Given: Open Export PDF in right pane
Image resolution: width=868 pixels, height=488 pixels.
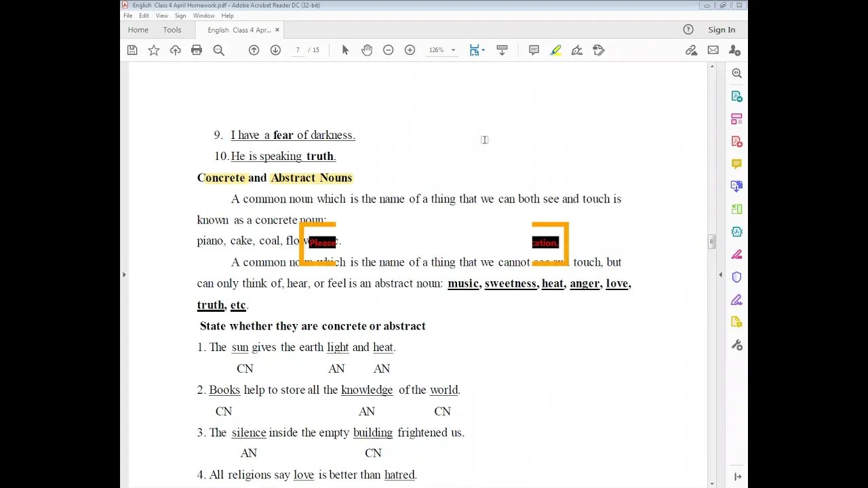Looking at the screenshot, I should tap(736, 96).
